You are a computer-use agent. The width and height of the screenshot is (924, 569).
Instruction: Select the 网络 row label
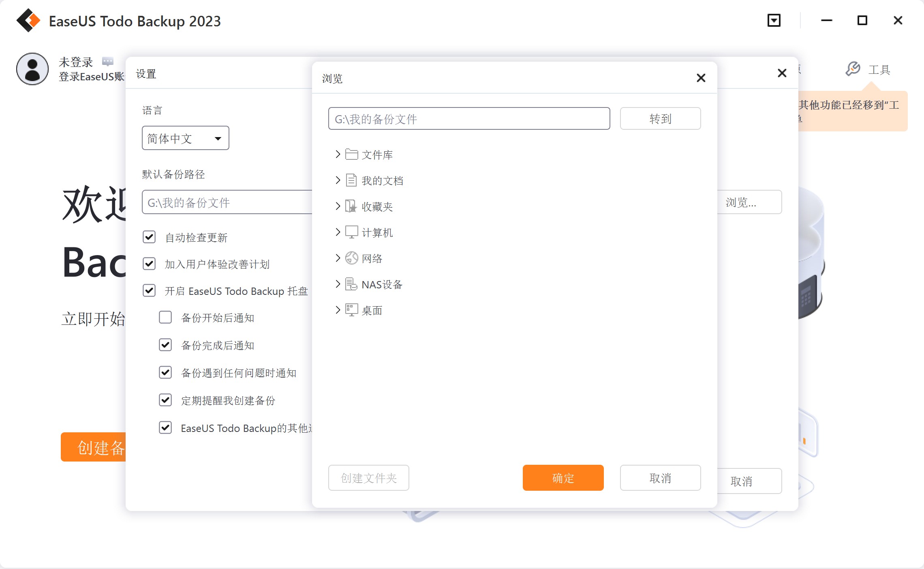tap(372, 258)
